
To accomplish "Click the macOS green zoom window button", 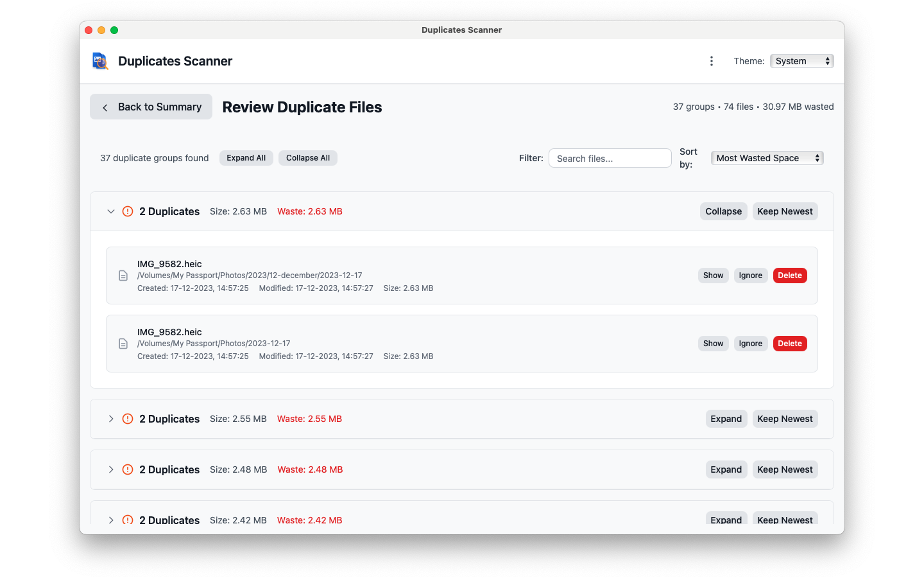I will click(114, 30).
